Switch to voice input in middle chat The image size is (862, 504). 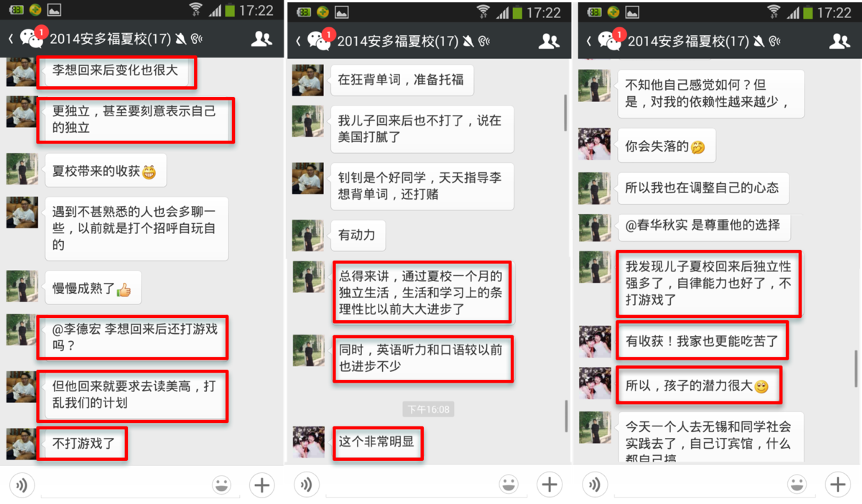click(307, 485)
